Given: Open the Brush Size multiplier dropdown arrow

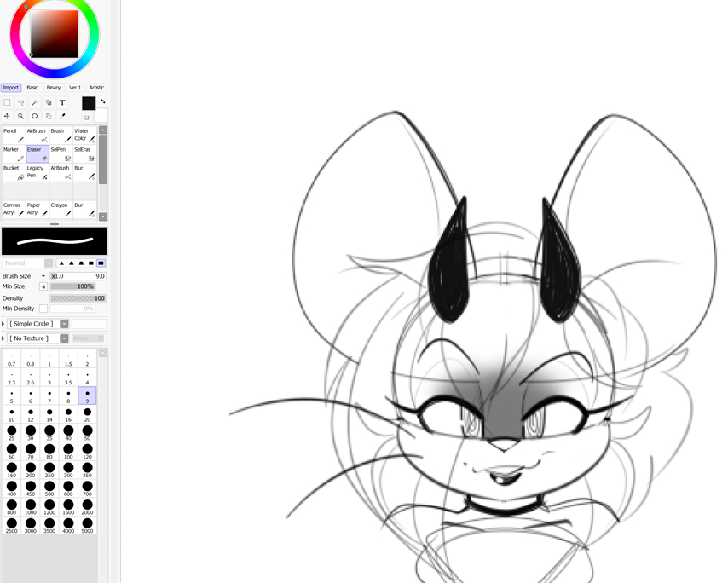Looking at the screenshot, I should click(43, 276).
